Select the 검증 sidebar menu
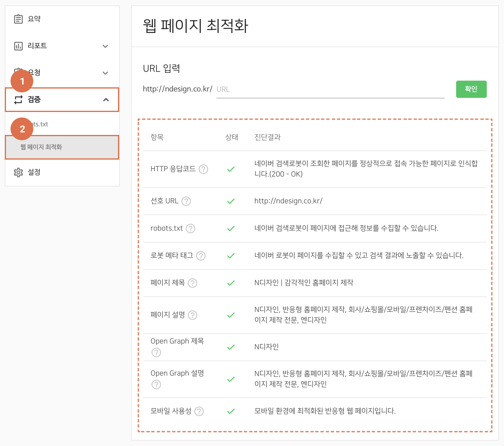The height and width of the screenshot is (446, 504). pyautogui.click(x=34, y=100)
